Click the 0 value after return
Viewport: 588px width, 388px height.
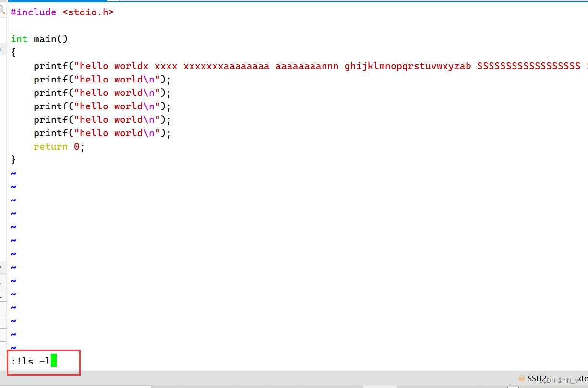point(76,146)
